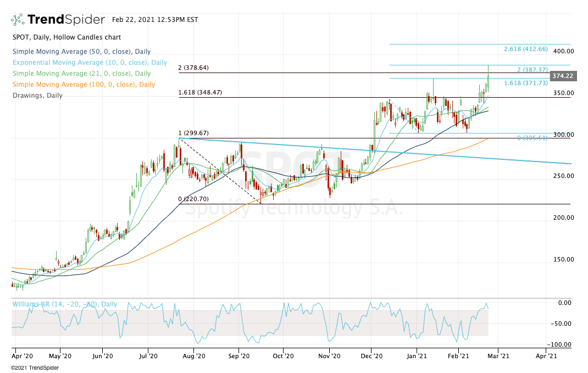Viewport: 588px width, 373px height.
Task: Select the 1.618 (371.73) Fibonacci label
Action: 525,82
